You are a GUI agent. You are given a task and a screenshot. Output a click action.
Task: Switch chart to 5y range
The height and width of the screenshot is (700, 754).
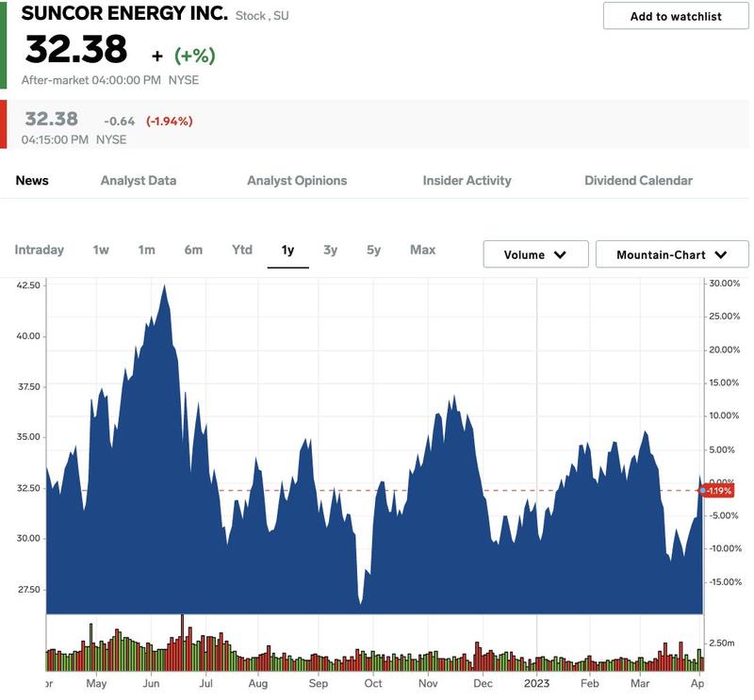373,250
